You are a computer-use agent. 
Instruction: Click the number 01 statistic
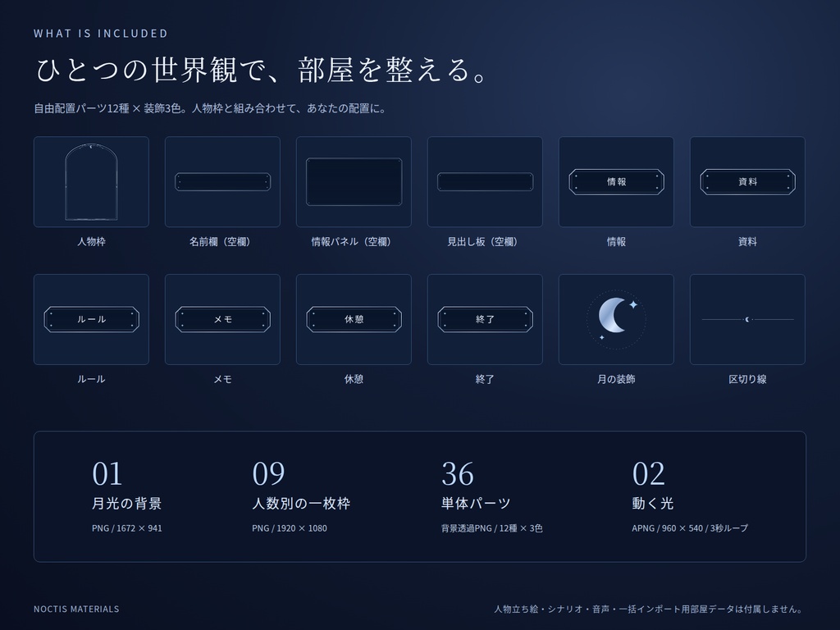coord(107,473)
